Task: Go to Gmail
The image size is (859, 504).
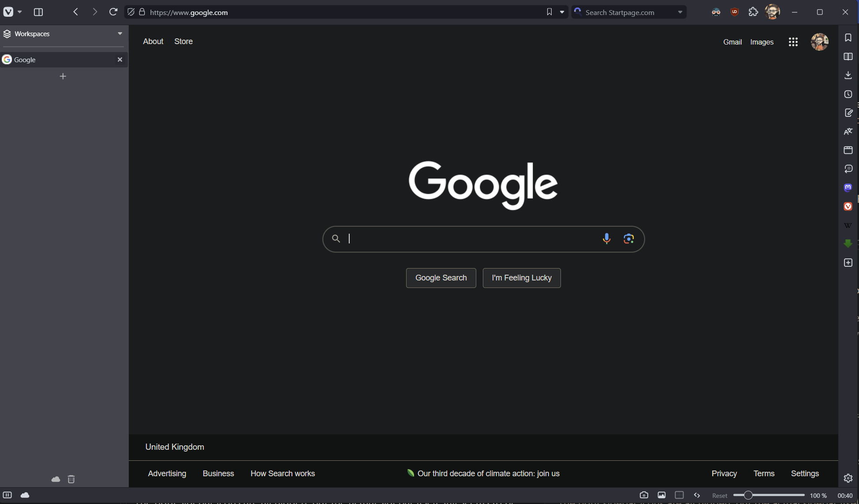Action: (732, 42)
